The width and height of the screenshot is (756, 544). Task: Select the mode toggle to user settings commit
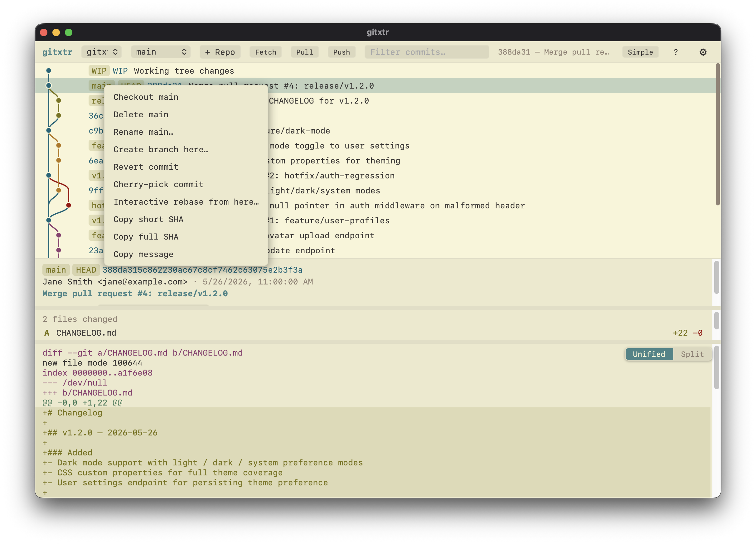[375, 146]
